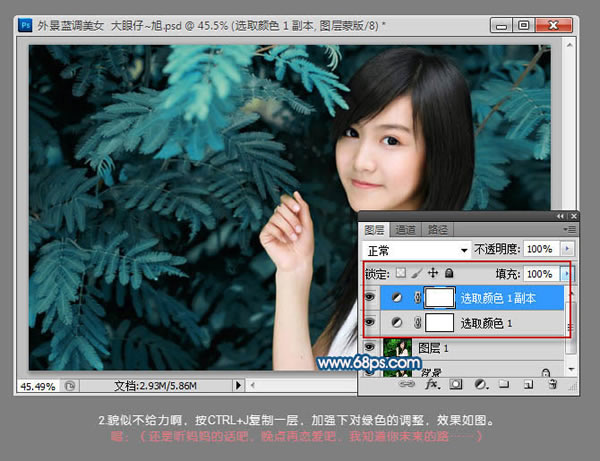The width and height of the screenshot is (600, 461).
Task: Expand the 不透明度 opacity slider arrow
Action: click(568, 248)
